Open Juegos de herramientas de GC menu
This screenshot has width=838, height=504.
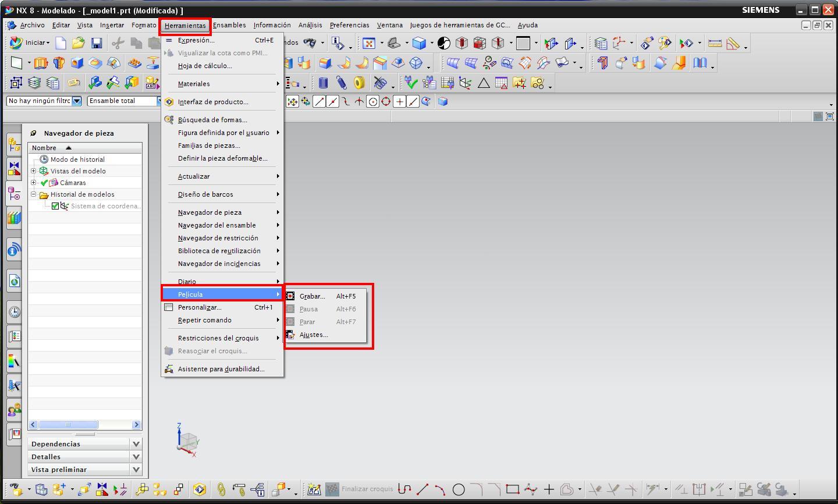coord(460,25)
